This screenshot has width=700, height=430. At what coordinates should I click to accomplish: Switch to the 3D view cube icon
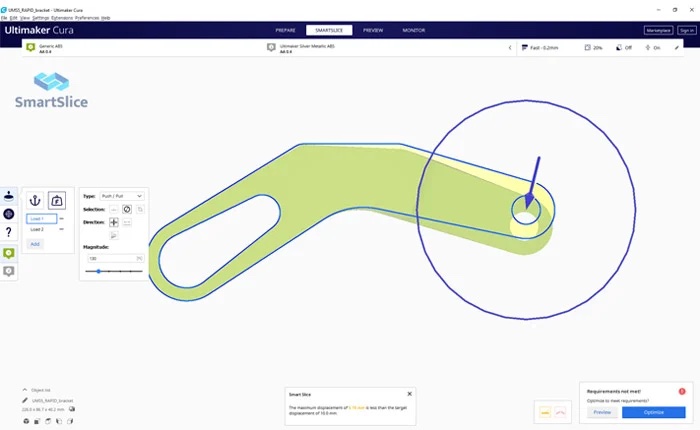pos(26,421)
